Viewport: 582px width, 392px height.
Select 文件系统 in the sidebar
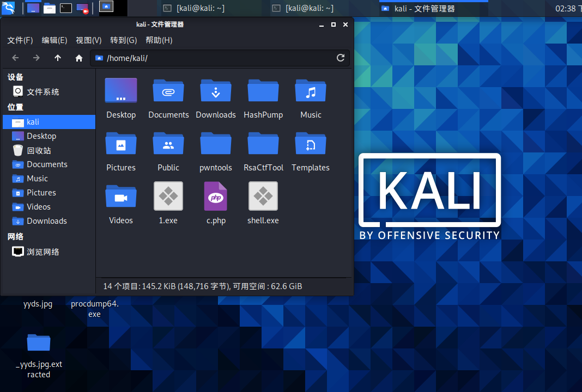pyautogui.click(x=43, y=92)
